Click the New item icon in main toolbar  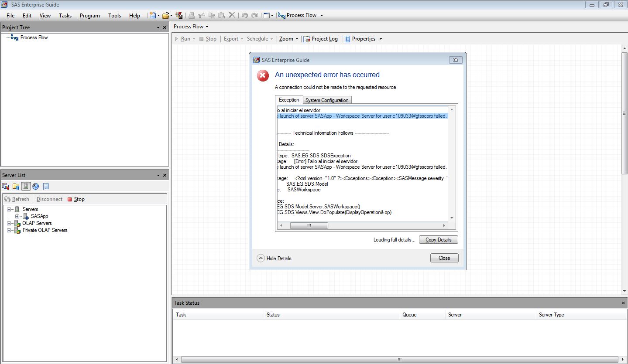(x=152, y=15)
